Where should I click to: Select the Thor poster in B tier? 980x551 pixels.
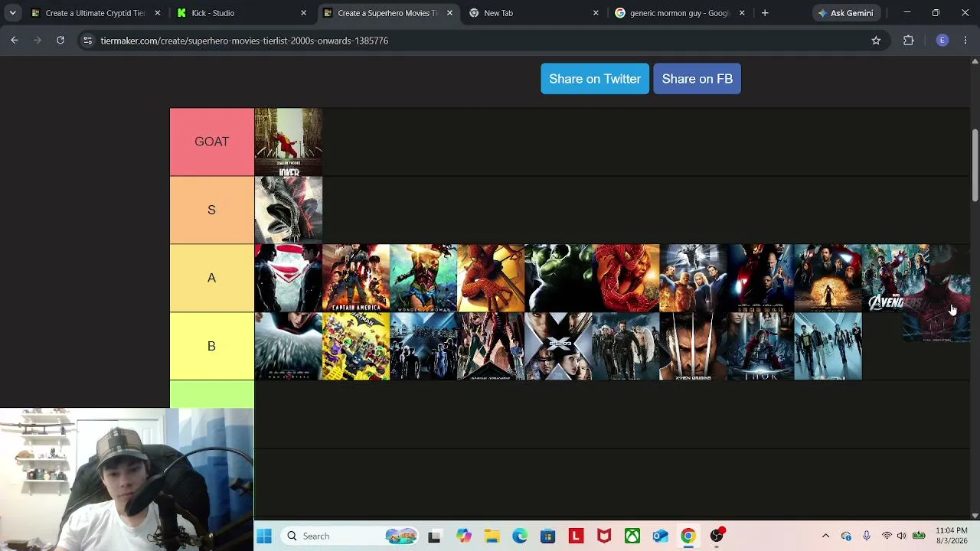click(x=760, y=346)
